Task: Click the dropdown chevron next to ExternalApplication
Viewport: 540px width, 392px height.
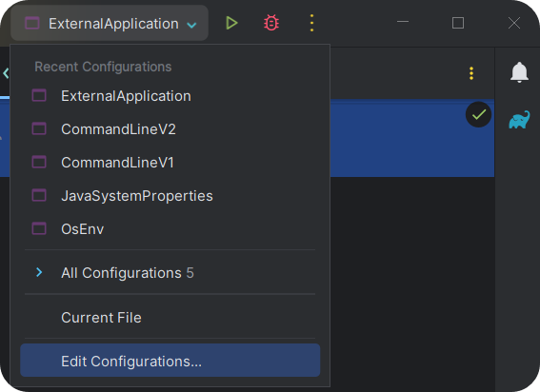Action: (x=191, y=25)
